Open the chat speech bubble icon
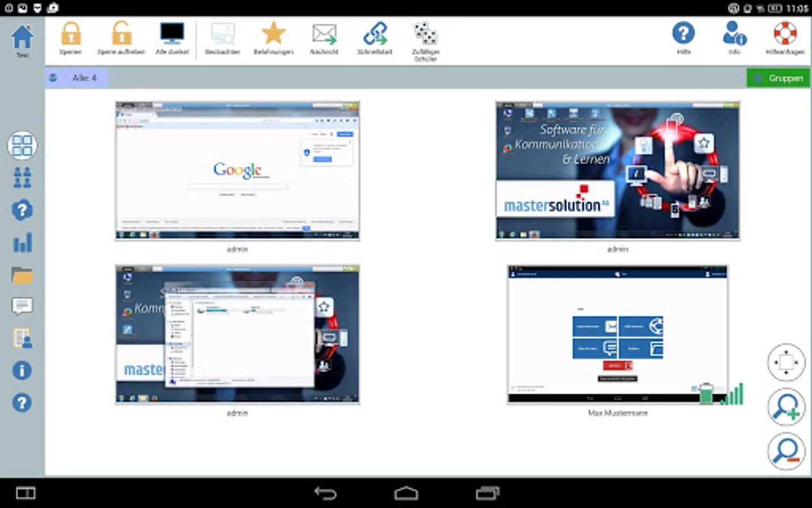The image size is (812, 508). [22, 306]
